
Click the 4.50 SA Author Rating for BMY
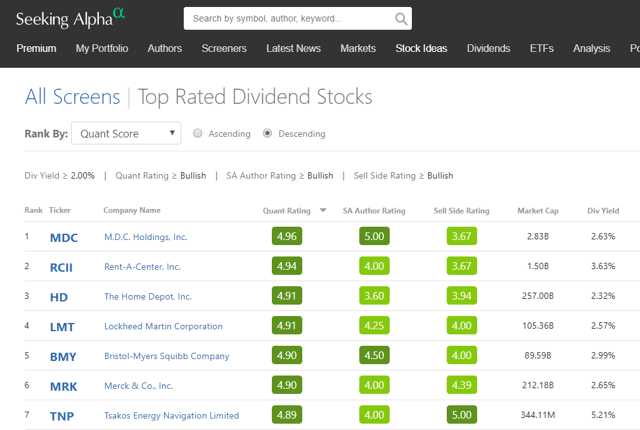(x=374, y=355)
